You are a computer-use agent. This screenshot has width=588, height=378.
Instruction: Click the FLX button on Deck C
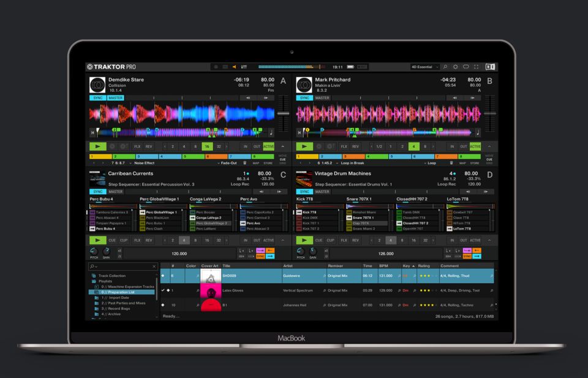point(137,241)
